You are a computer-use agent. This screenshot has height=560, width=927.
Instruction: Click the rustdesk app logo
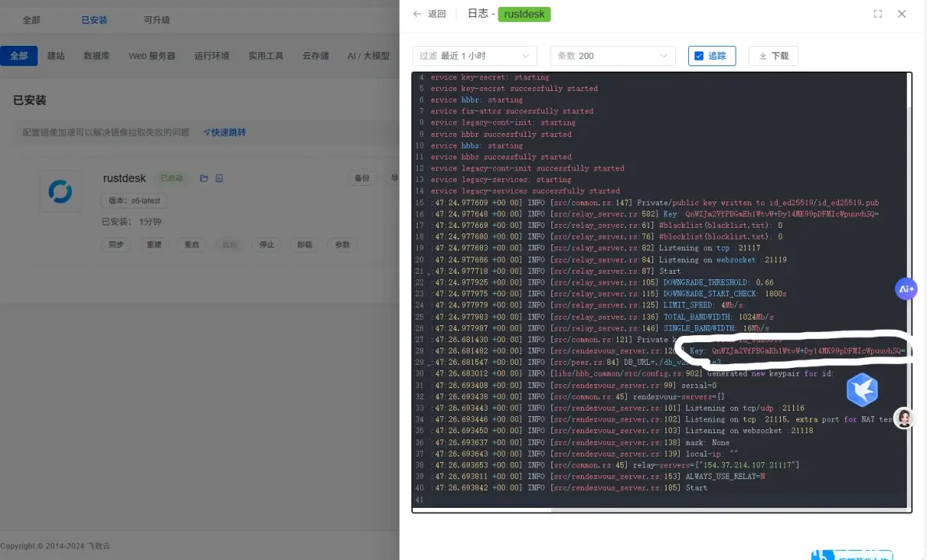pos(61,191)
